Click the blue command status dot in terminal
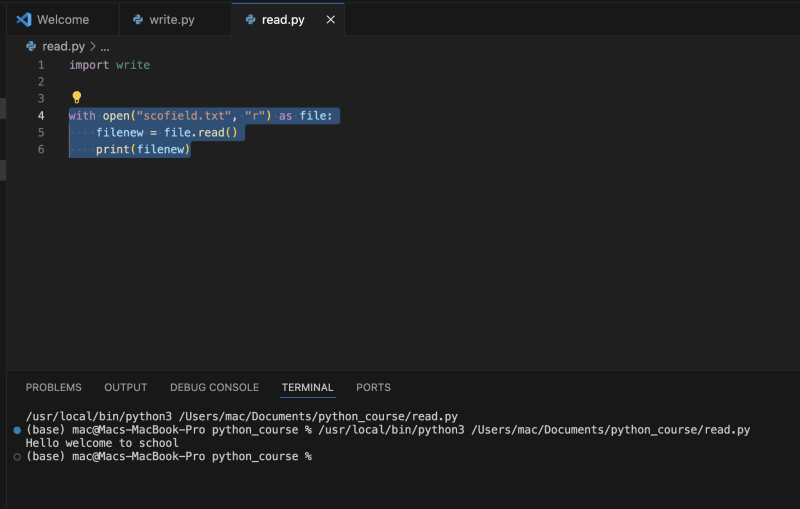The image size is (800, 509). (x=17, y=430)
